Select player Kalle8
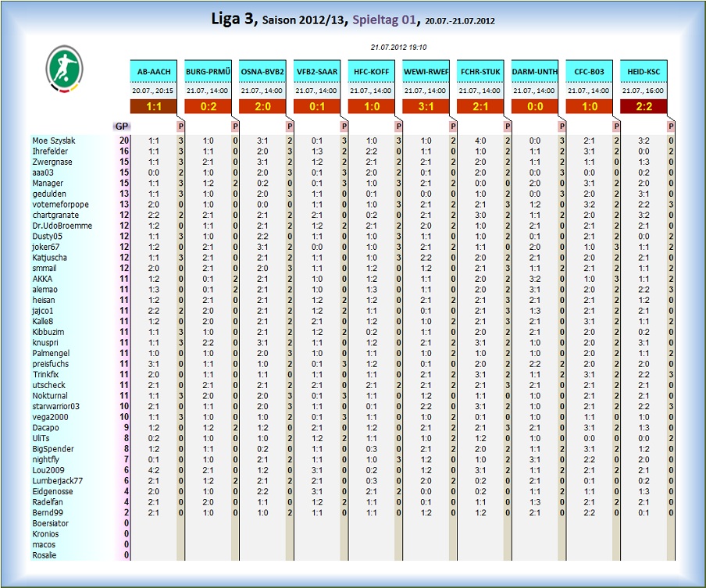 click(x=43, y=321)
